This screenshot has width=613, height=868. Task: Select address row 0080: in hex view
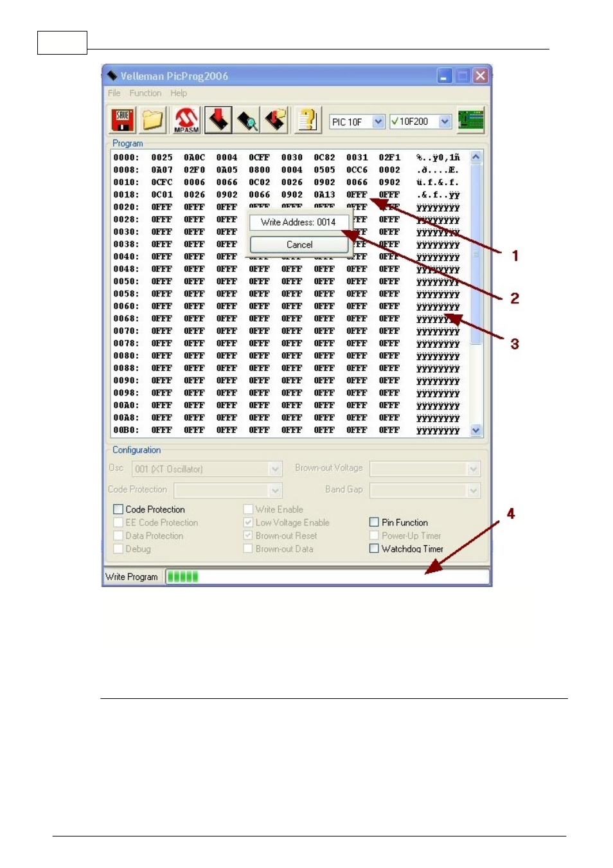[x=126, y=356]
